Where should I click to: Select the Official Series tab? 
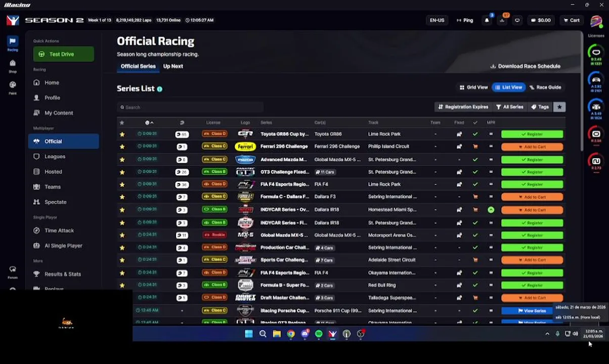pyautogui.click(x=138, y=66)
